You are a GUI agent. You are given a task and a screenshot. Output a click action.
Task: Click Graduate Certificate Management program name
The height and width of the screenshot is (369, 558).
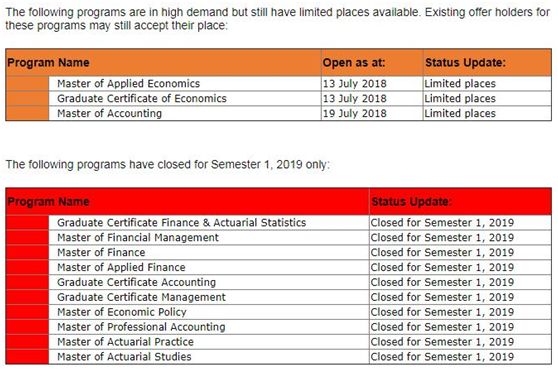pos(141,297)
